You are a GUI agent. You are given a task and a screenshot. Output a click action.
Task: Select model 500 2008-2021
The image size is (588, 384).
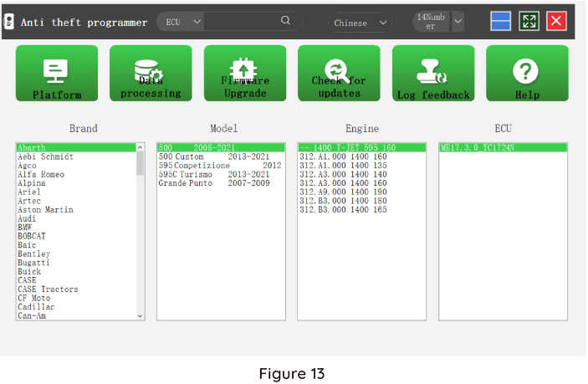coord(221,147)
